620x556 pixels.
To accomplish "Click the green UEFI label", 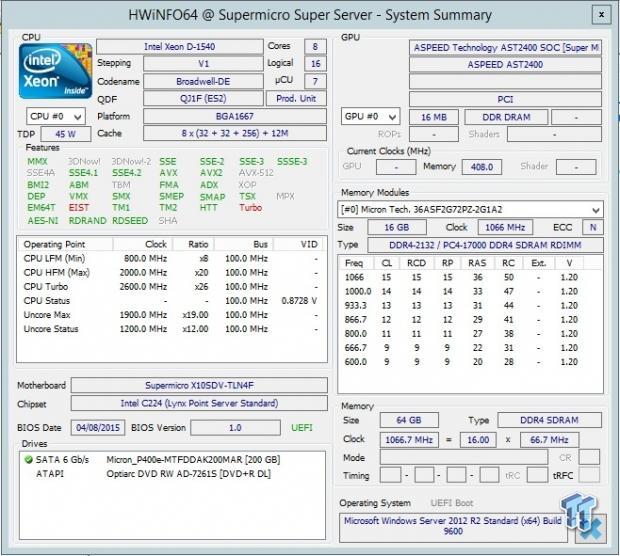I will pos(302,428).
